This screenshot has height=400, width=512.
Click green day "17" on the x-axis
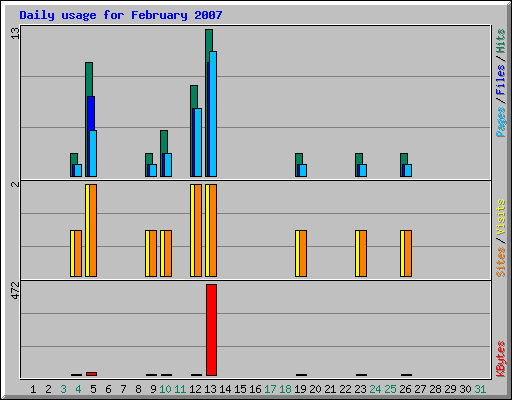[x=270, y=389]
